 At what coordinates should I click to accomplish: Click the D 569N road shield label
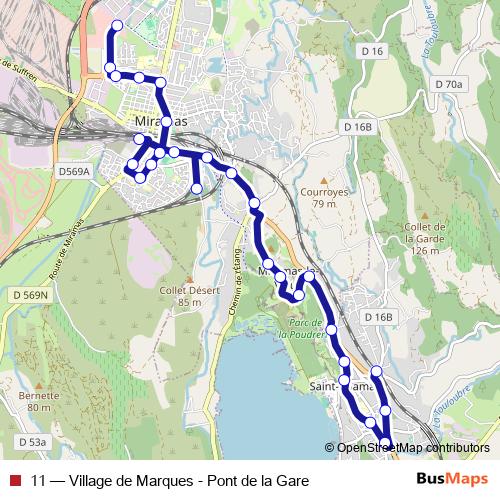coord(30,295)
